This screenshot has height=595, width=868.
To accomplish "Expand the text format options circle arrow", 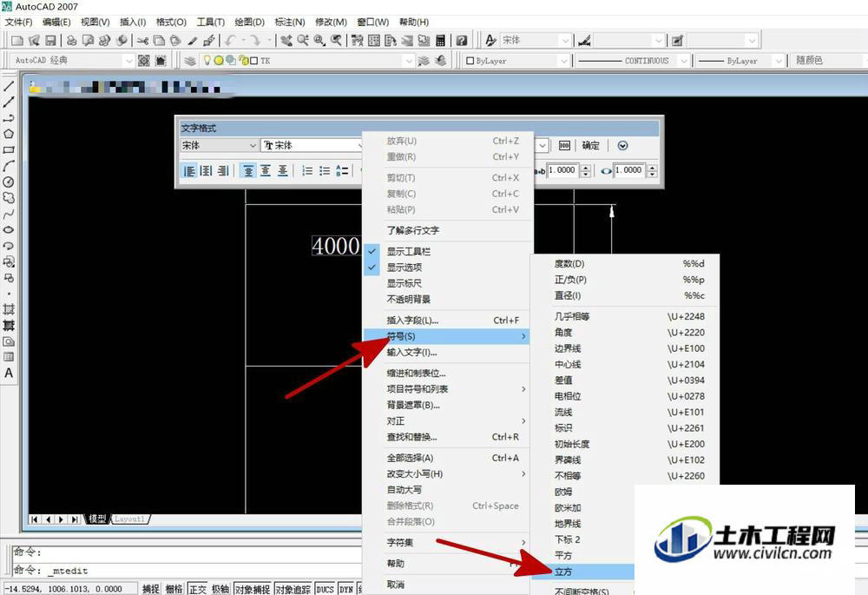I will click(622, 146).
